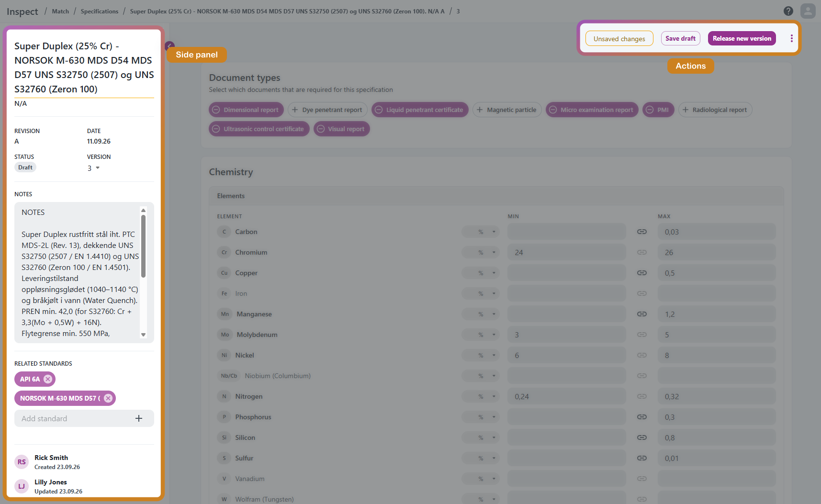Click the plus icon to add standard
Screen dimensions: 821x504
139,418
